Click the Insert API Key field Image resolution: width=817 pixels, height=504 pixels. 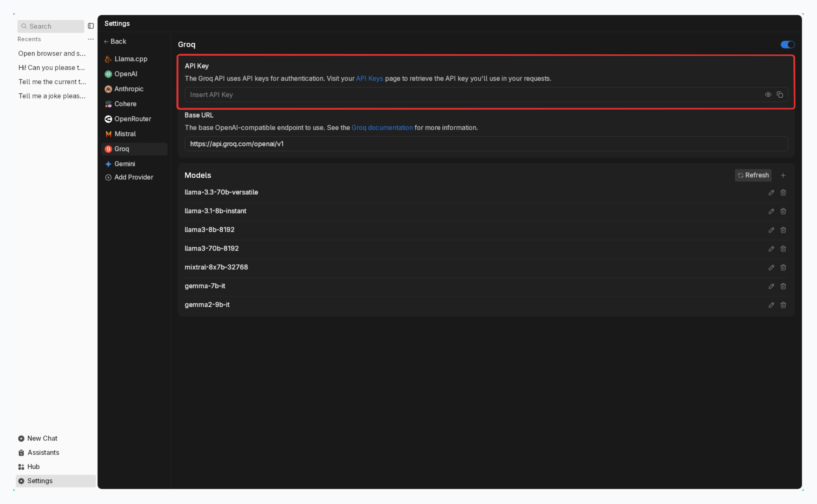[467, 95]
